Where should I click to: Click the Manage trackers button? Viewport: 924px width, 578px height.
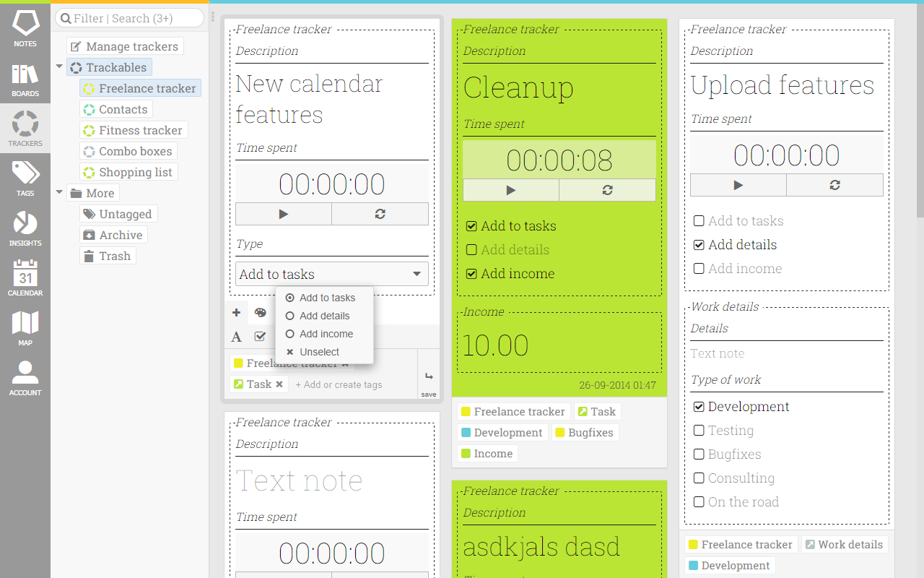pos(124,46)
